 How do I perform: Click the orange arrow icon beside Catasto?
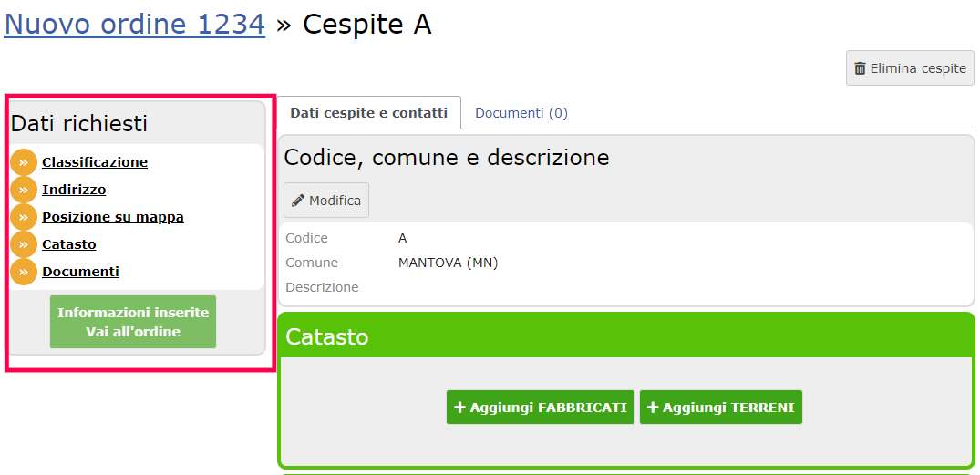pyautogui.click(x=24, y=245)
